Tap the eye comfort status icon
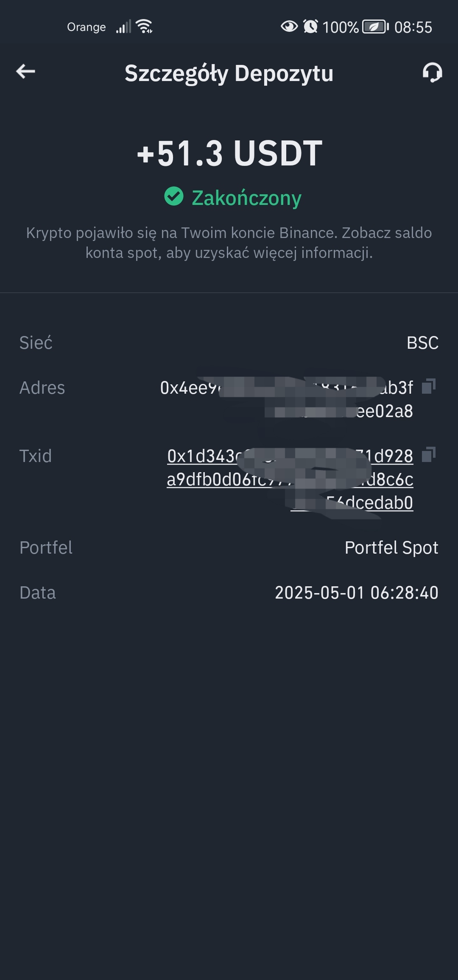The height and width of the screenshot is (980, 458). (x=289, y=26)
